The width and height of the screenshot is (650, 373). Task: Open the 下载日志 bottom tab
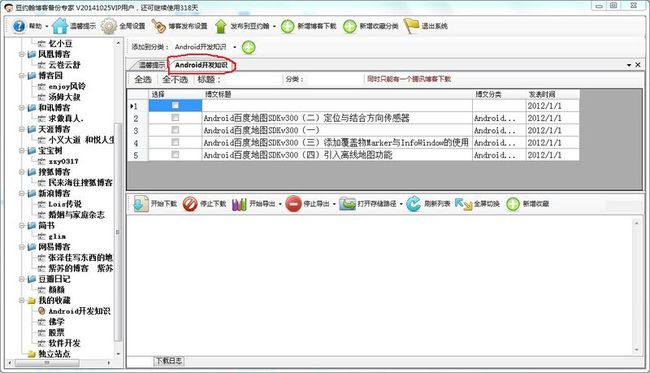(169, 361)
